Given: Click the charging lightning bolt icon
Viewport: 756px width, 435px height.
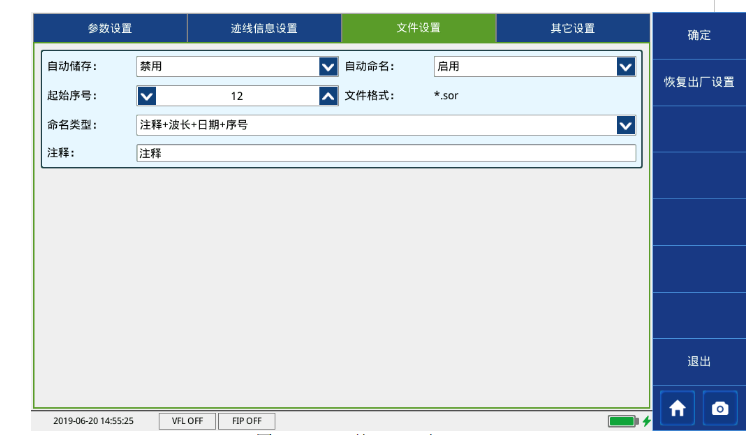Looking at the screenshot, I should pos(647,421).
